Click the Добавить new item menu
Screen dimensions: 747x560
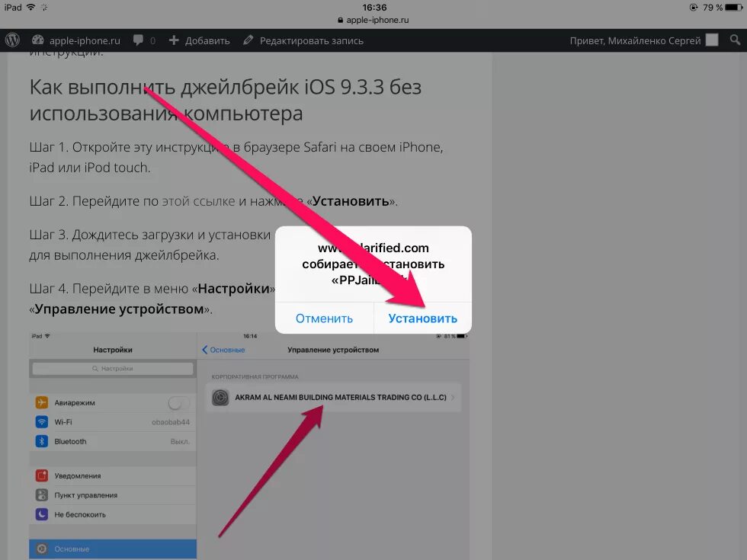(x=199, y=40)
